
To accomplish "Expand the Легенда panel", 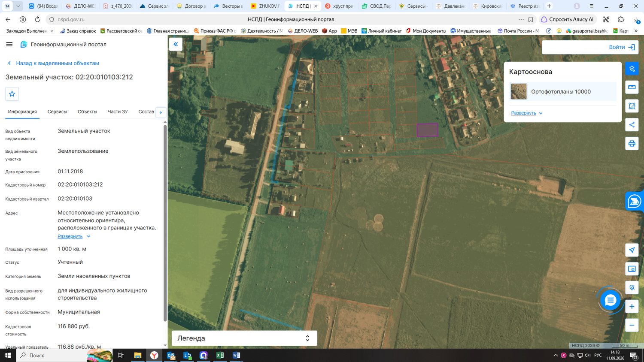I will 307,338.
